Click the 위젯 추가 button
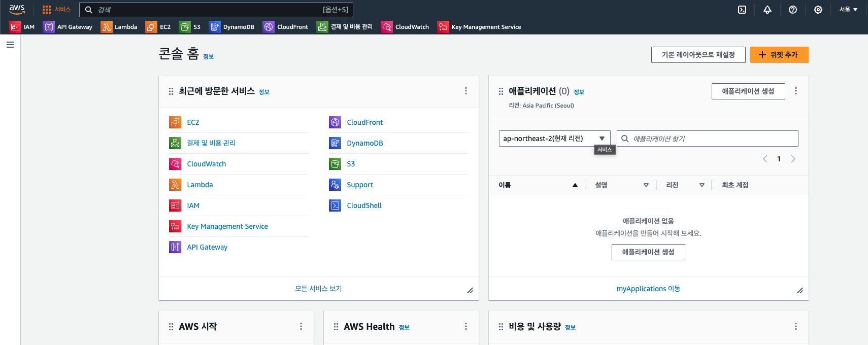 (779, 55)
